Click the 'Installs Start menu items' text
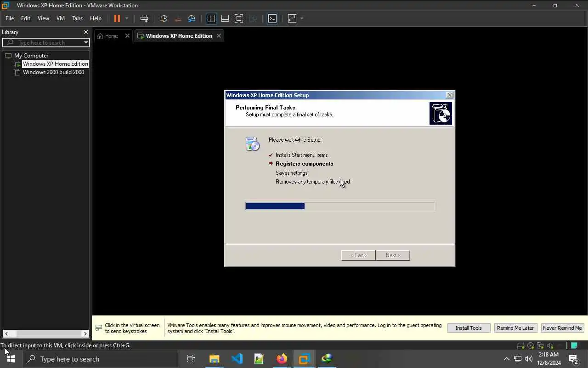 coord(301,155)
